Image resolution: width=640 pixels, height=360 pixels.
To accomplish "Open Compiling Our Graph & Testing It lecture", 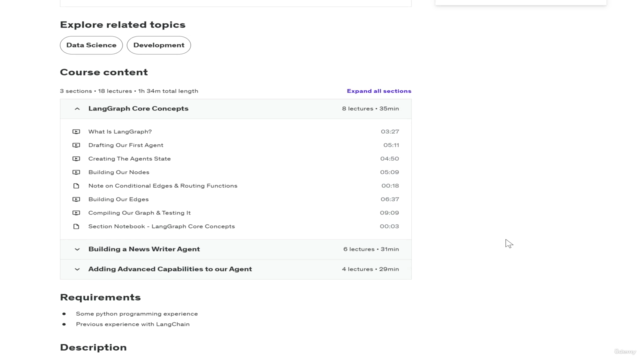I will (x=140, y=213).
